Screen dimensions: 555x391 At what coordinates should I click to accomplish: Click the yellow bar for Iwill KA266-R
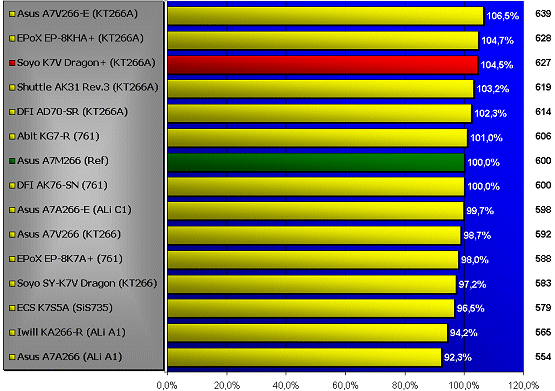pyautogui.click(x=308, y=333)
